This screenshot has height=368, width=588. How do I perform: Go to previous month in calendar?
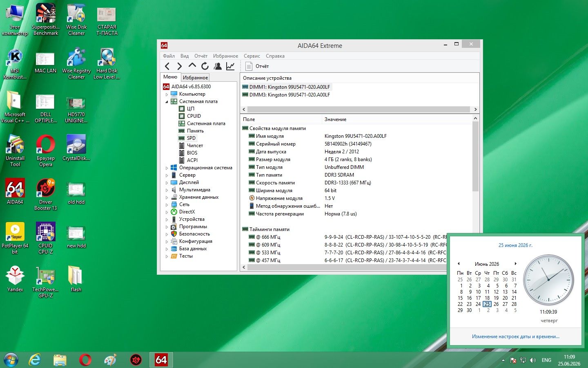[x=459, y=264]
